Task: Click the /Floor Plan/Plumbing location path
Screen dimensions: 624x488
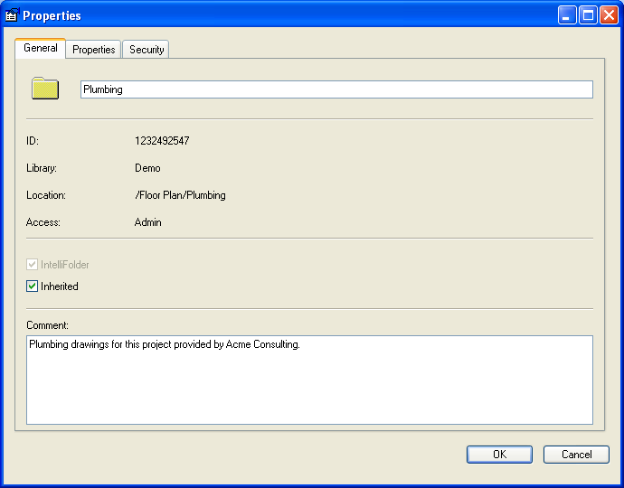Action: click(x=180, y=195)
